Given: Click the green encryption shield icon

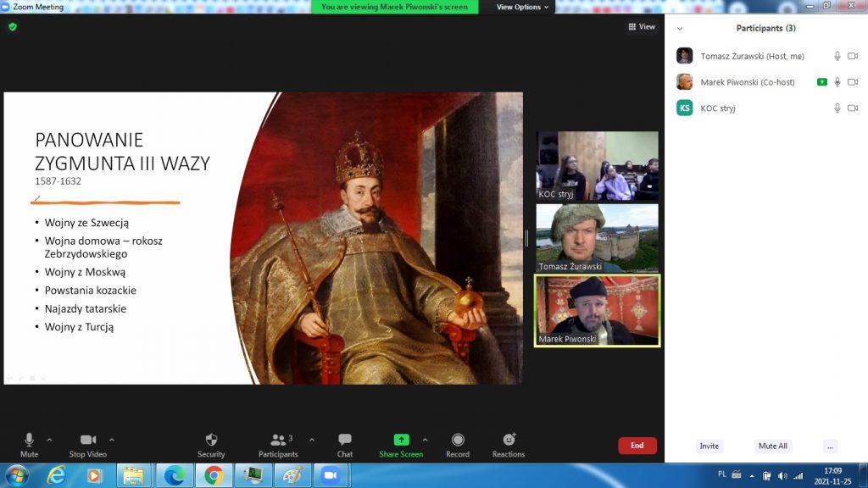Looking at the screenshot, I should pyautogui.click(x=13, y=27).
